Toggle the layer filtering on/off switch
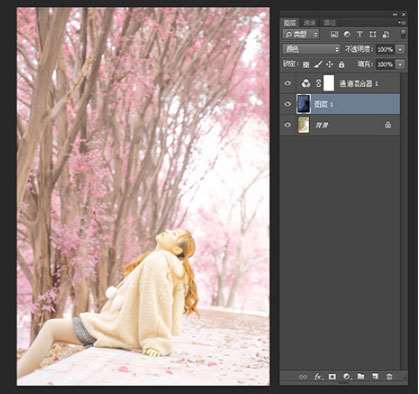The width and height of the screenshot is (419, 394). pyautogui.click(x=403, y=34)
